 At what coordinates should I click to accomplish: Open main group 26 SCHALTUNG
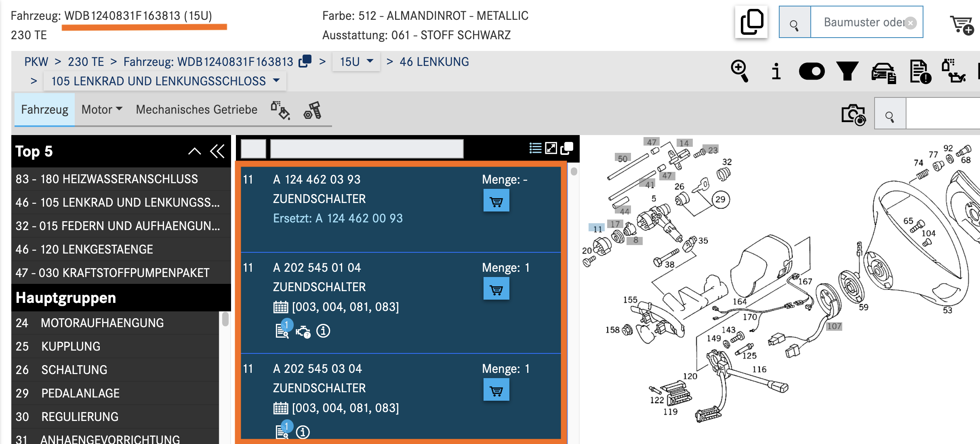coord(115,370)
